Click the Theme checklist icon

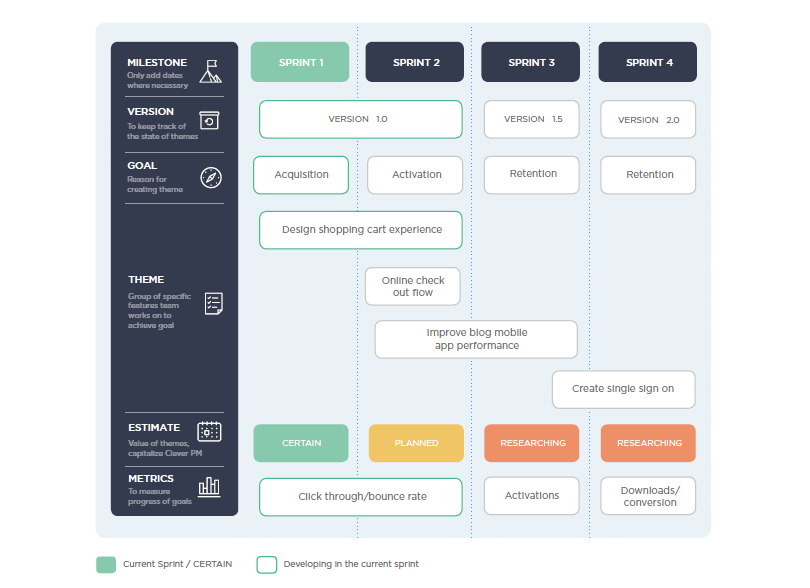pos(213,303)
